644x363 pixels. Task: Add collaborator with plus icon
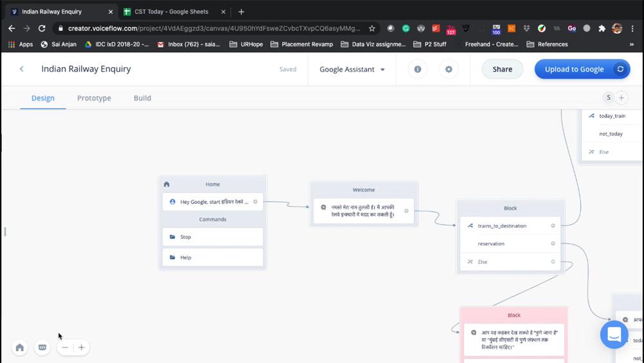(x=621, y=97)
